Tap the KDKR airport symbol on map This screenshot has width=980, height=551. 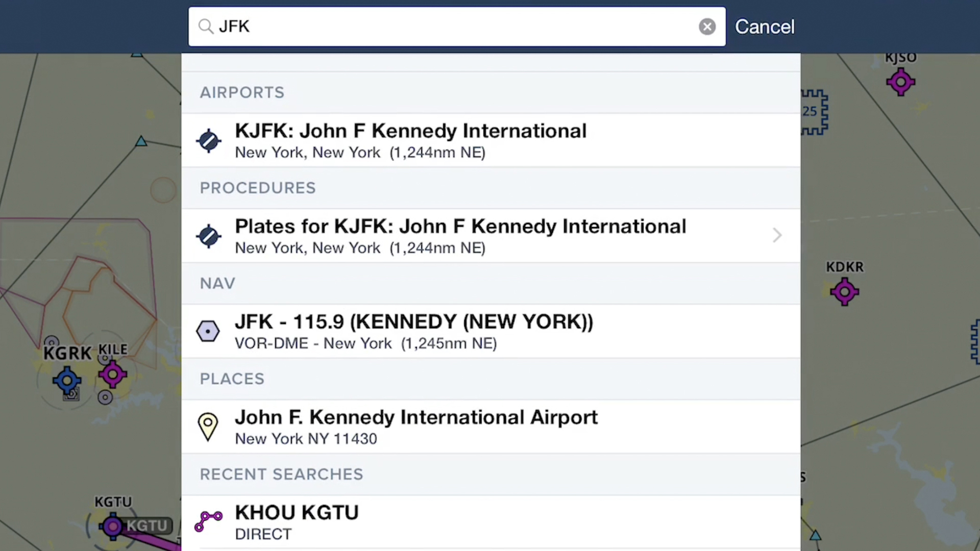[845, 292]
